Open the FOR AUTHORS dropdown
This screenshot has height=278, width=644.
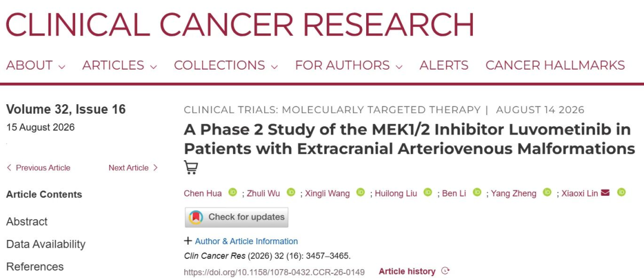click(349, 65)
